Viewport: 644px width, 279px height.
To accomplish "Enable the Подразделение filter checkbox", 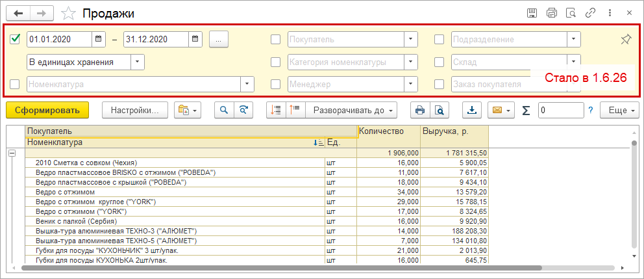I will point(440,40).
